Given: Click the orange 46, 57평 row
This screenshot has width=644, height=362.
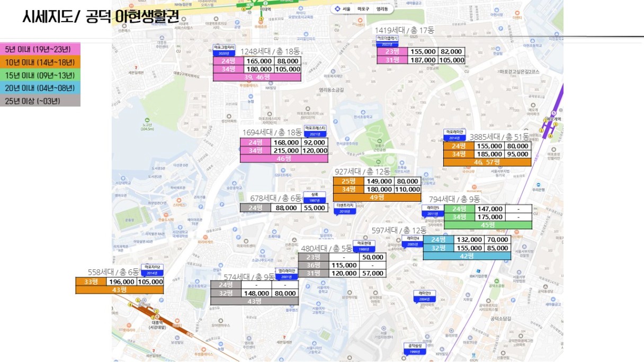Looking at the screenshot, I should [487, 162].
